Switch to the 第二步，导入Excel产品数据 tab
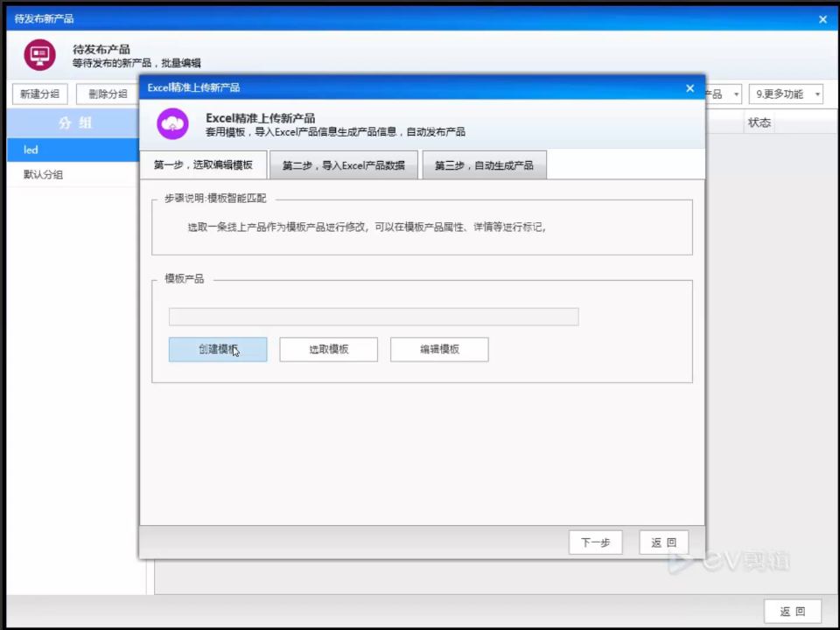The width and height of the screenshot is (840, 630). click(343, 165)
